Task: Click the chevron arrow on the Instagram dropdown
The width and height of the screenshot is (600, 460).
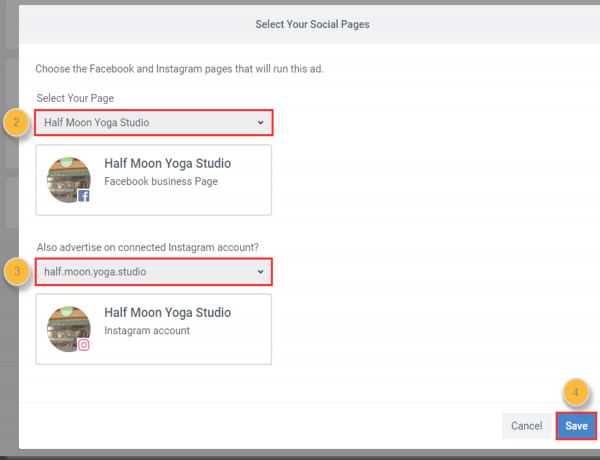Action: coord(261,271)
